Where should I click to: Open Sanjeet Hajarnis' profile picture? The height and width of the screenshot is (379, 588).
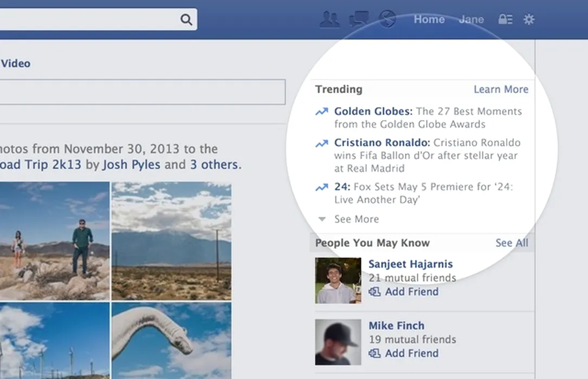(338, 280)
